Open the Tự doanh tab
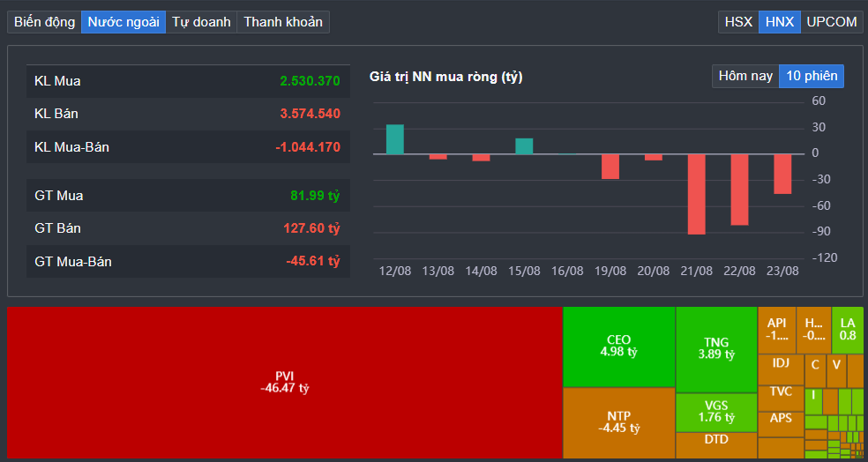 click(201, 22)
